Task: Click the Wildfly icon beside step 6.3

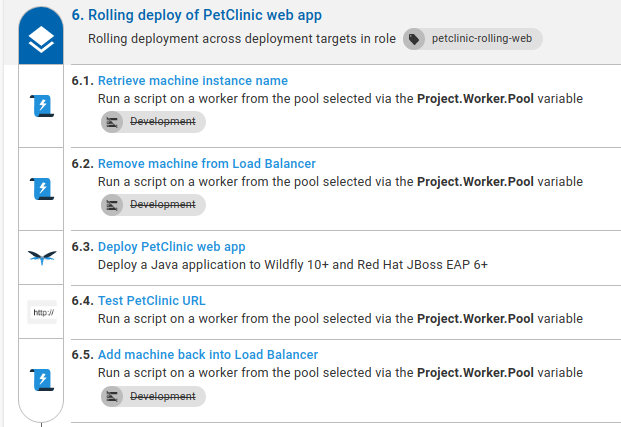Action: coord(42,257)
